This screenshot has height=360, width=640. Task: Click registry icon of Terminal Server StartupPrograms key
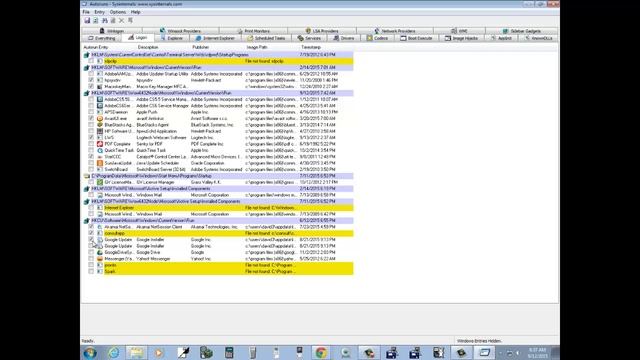pos(87,55)
